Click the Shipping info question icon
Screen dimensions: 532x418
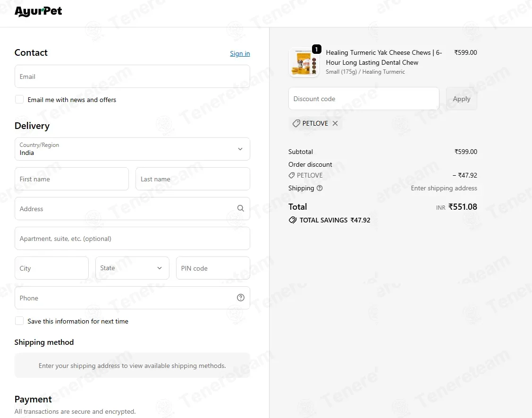coord(320,188)
